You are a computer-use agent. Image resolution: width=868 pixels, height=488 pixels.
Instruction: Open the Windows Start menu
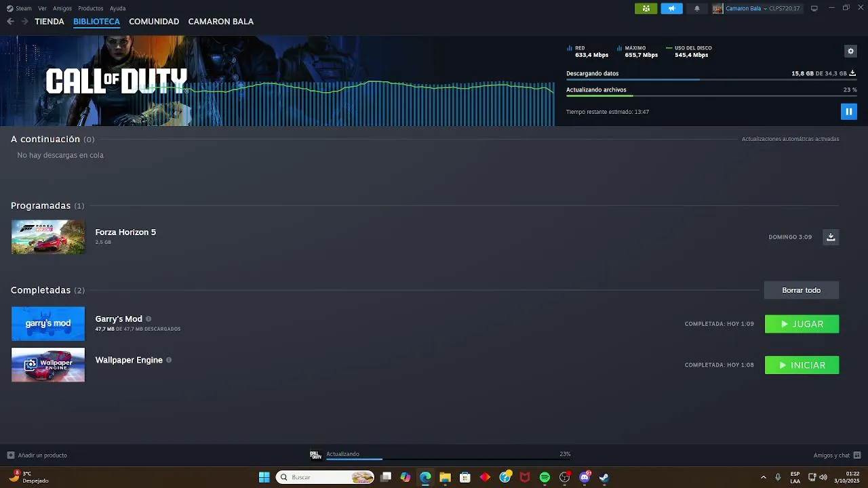coord(264,477)
